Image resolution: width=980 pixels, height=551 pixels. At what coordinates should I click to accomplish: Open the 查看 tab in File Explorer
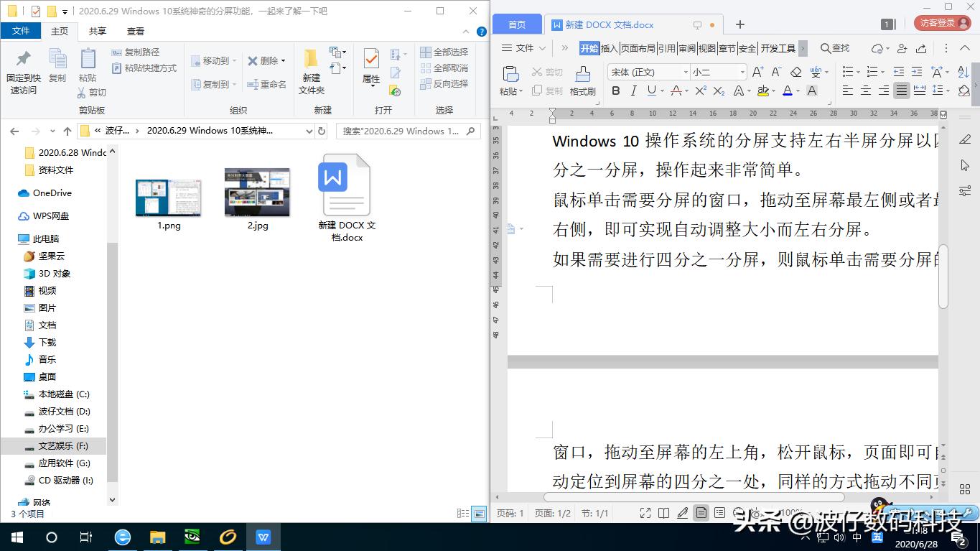point(136,31)
